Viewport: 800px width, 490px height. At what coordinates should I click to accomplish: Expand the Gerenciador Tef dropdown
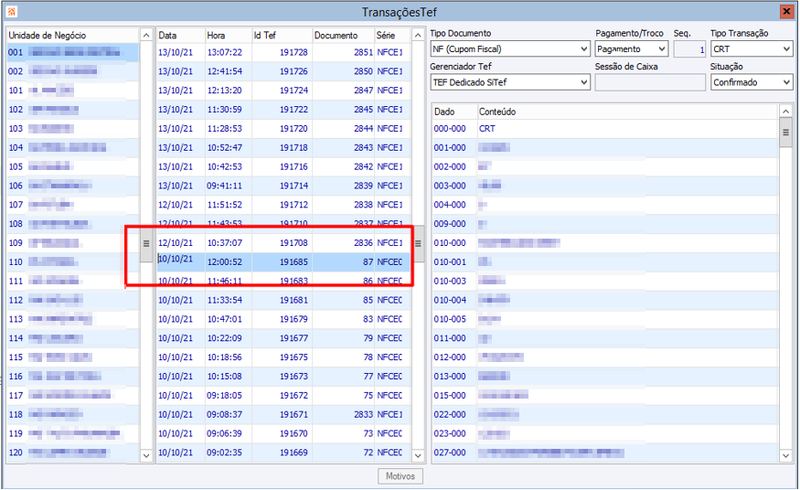coord(510,82)
